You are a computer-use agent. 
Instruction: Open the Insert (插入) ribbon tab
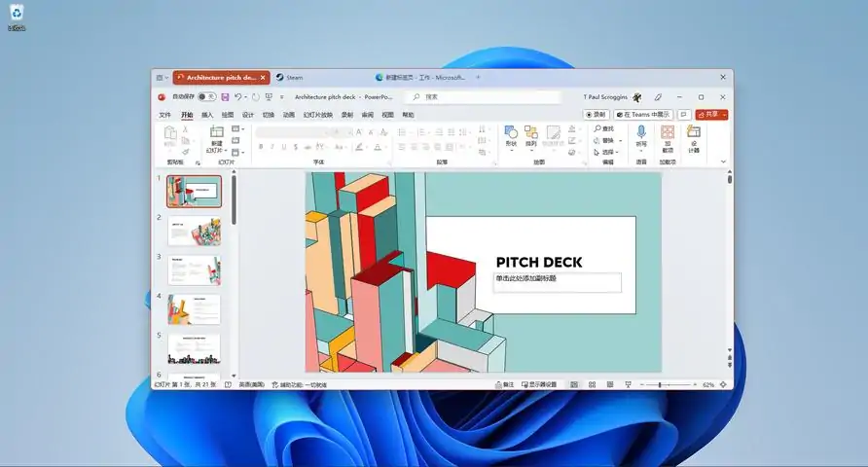pos(207,115)
